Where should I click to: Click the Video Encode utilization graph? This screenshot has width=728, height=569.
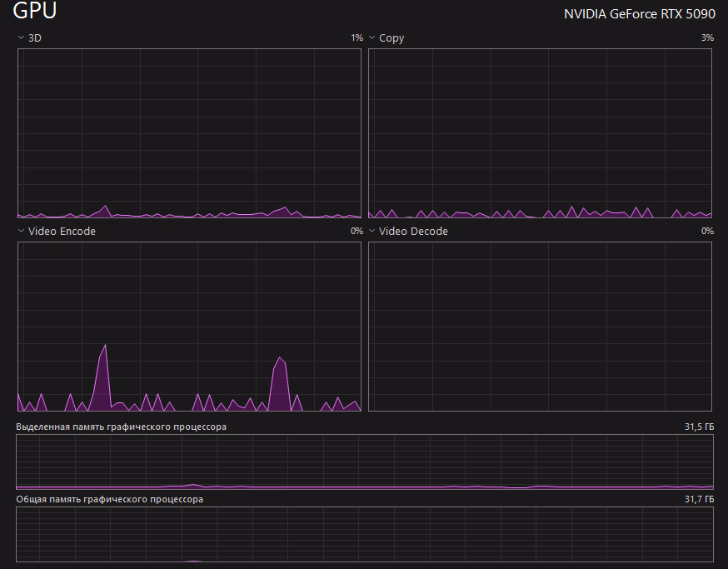coord(189,327)
